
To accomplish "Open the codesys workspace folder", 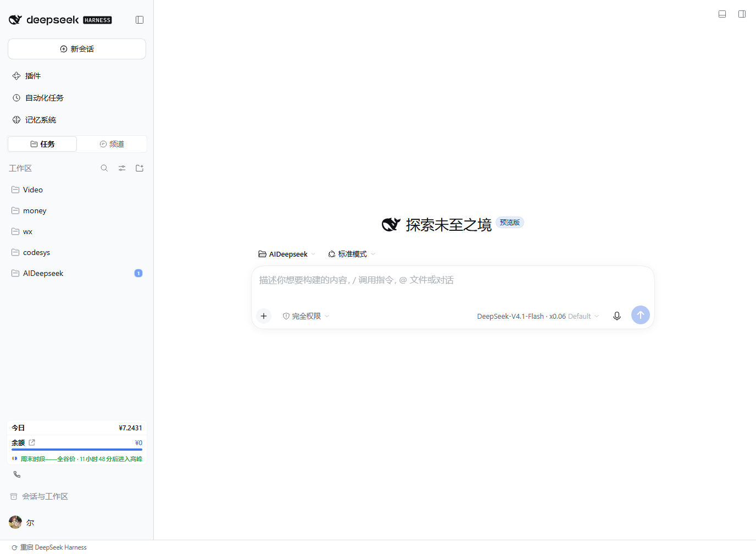I will 77,252.
